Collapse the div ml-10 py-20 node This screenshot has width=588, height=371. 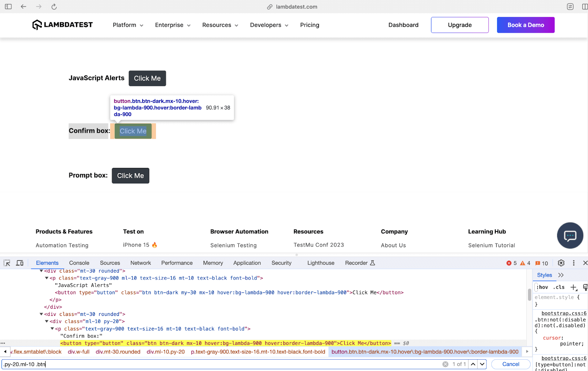coord(47,321)
